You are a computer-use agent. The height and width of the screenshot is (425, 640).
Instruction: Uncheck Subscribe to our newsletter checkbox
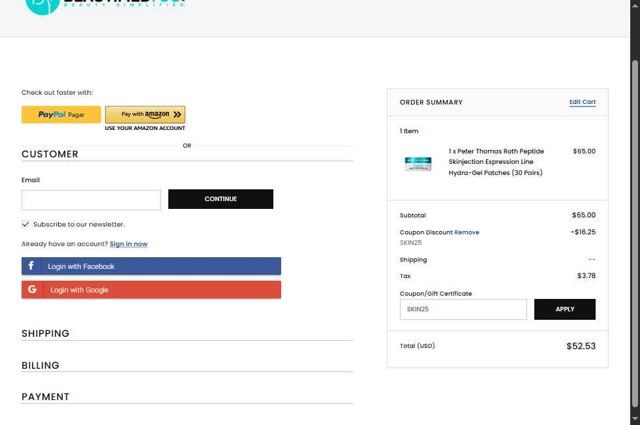click(25, 224)
